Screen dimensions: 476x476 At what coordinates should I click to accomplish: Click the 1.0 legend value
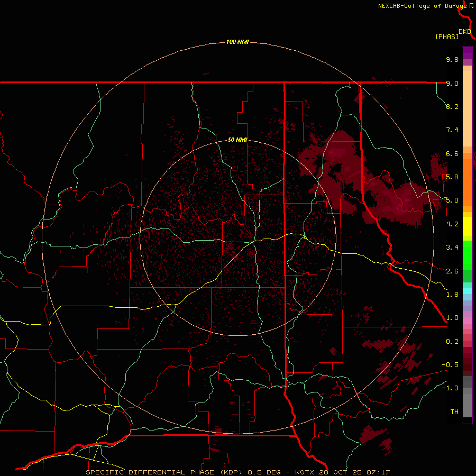(x=452, y=318)
